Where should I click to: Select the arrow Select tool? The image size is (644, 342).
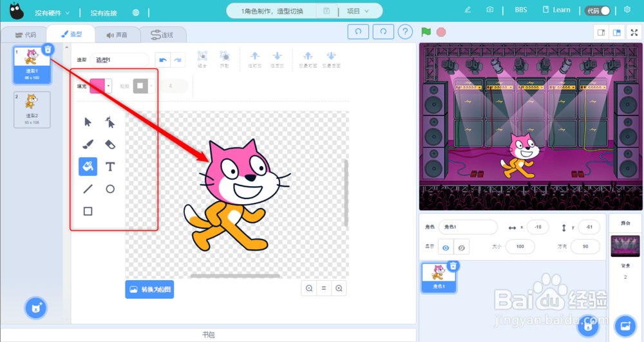coord(88,122)
